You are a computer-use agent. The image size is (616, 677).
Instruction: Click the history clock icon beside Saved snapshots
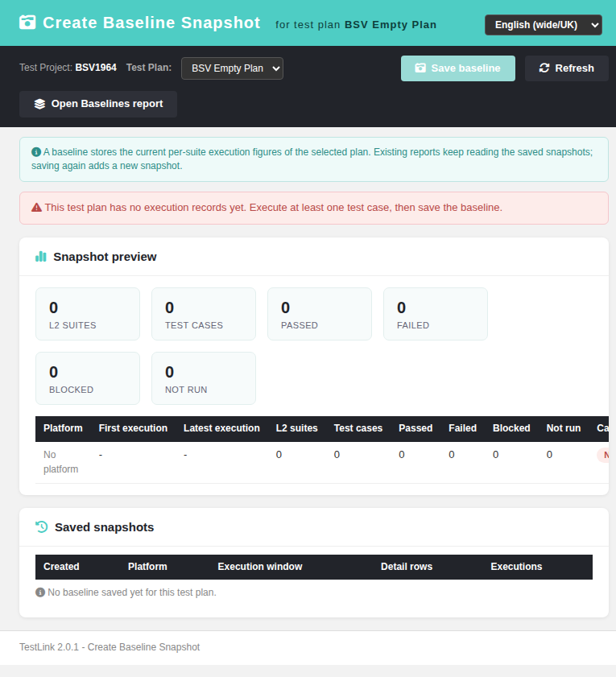(x=42, y=527)
